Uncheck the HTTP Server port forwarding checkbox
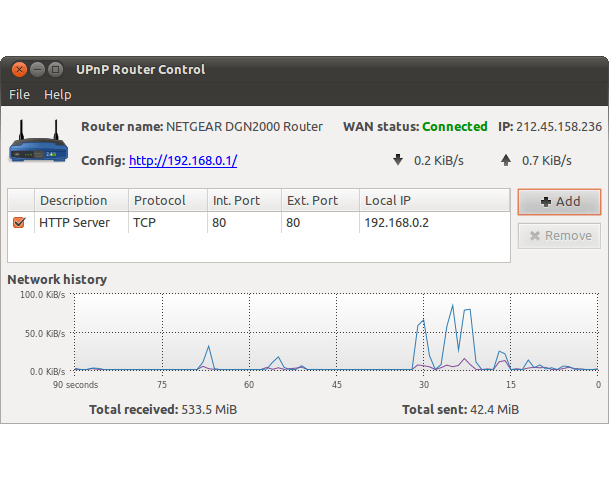 pyautogui.click(x=19, y=223)
